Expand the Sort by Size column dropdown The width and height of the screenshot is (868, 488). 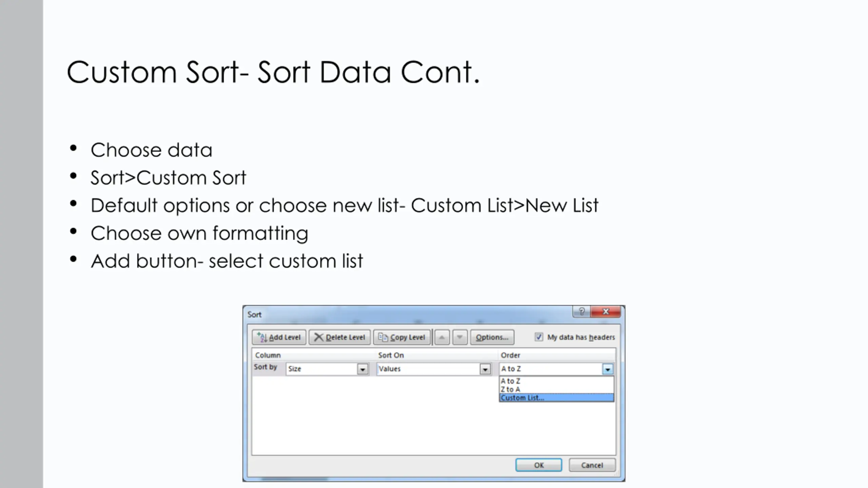(362, 369)
